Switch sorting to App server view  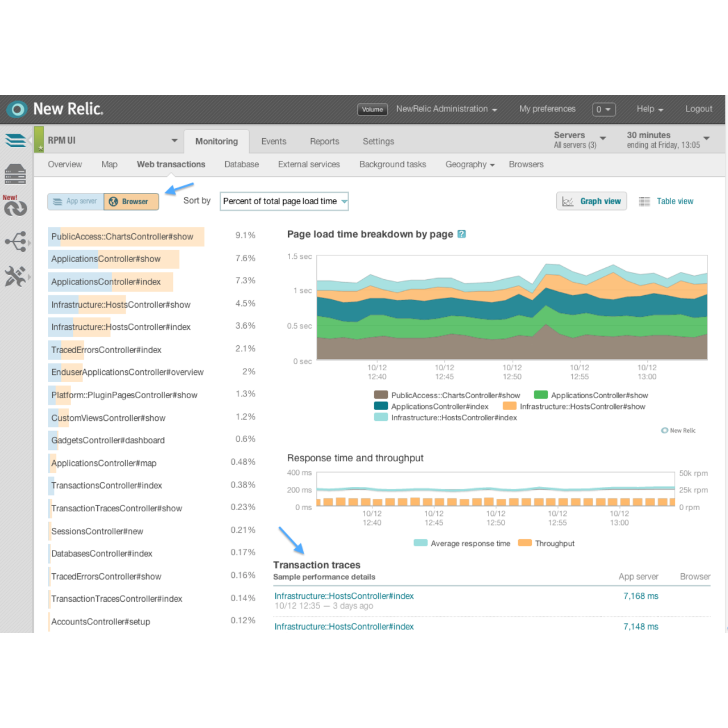click(x=75, y=201)
